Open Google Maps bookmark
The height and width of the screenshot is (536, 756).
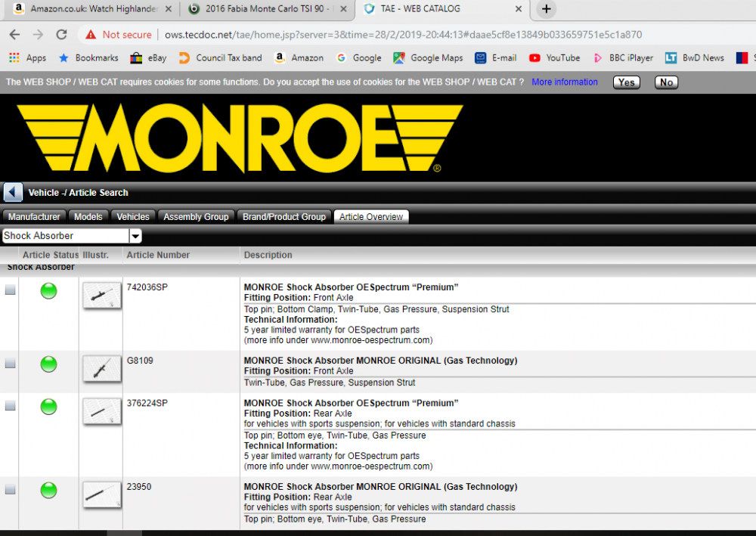point(428,58)
